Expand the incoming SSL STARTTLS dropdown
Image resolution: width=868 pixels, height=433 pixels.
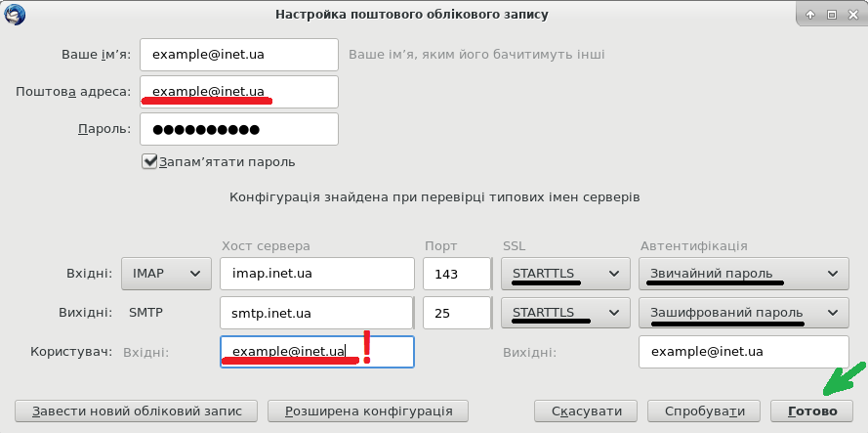[564, 274]
